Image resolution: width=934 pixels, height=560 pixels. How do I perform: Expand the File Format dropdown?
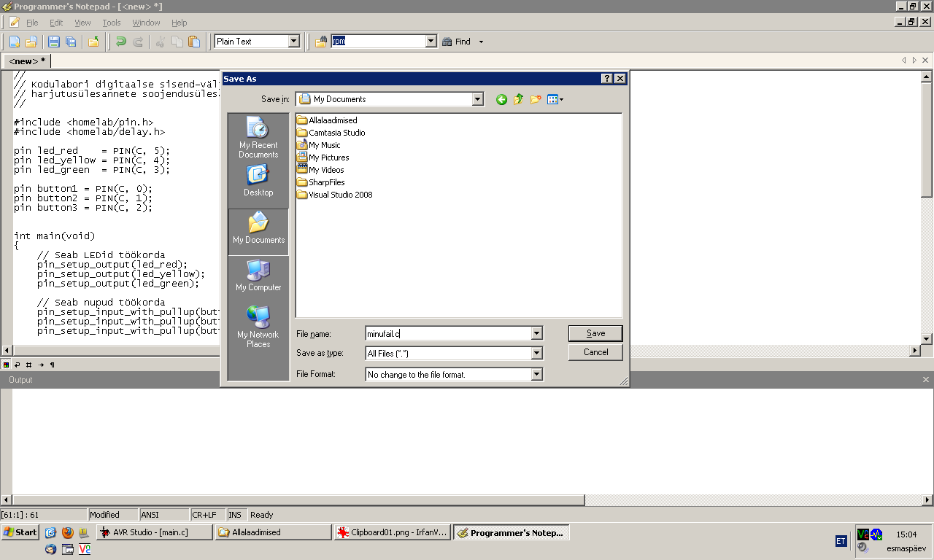pyautogui.click(x=537, y=374)
